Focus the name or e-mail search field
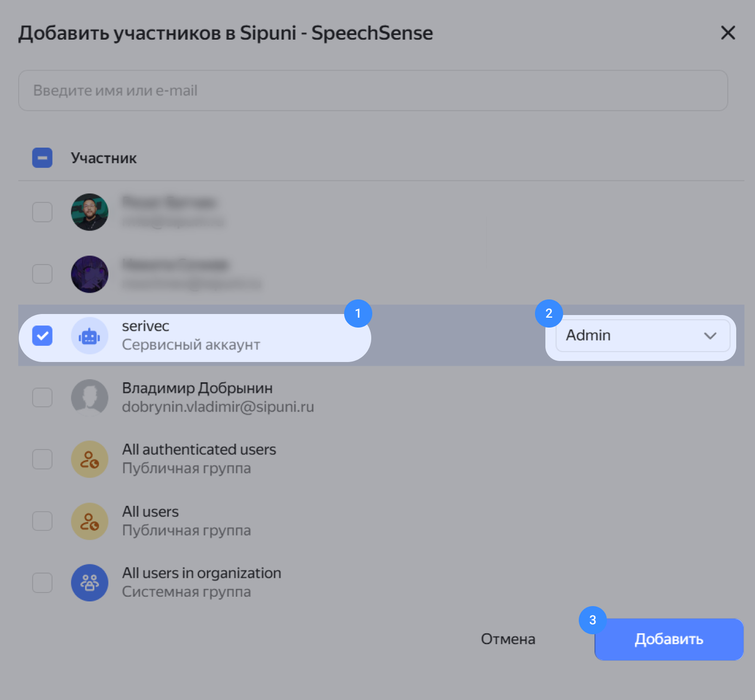Image resolution: width=755 pixels, height=700 pixels. click(x=373, y=91)
